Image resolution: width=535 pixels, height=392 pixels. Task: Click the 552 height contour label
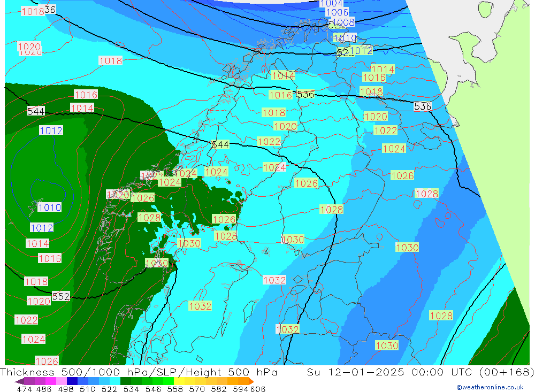tap(61, 296)
